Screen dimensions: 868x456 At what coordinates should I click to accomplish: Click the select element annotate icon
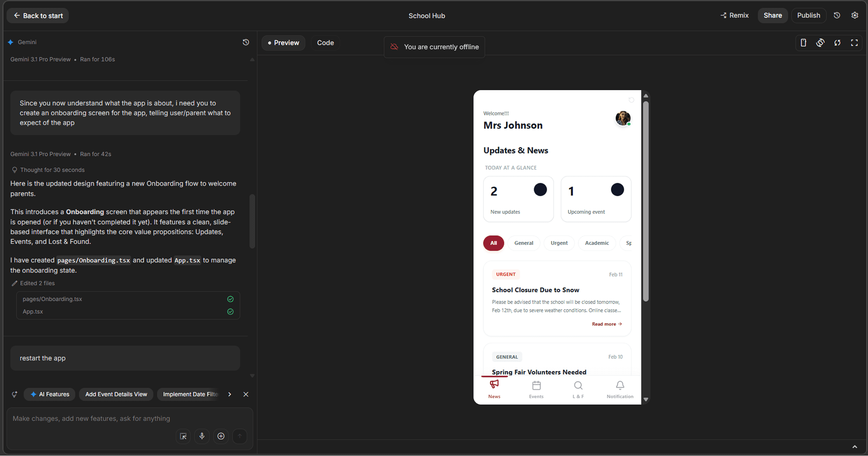click(183, 436)
